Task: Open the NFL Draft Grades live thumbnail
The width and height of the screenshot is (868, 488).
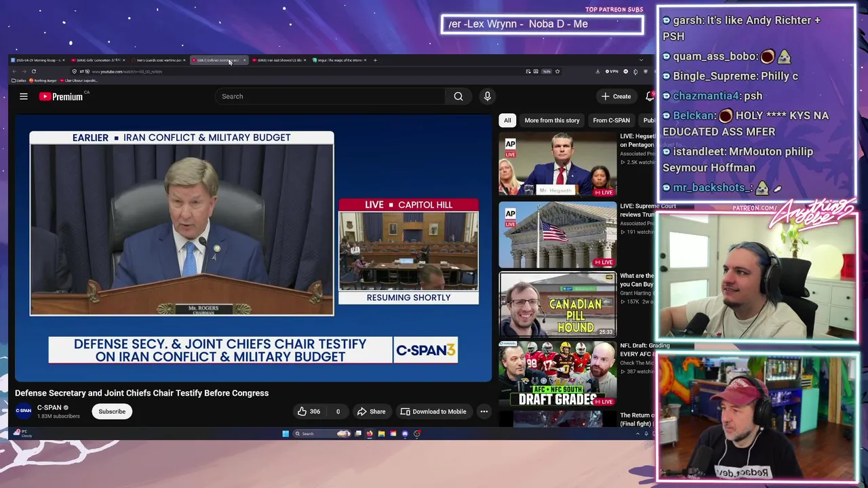Action: 557,373
